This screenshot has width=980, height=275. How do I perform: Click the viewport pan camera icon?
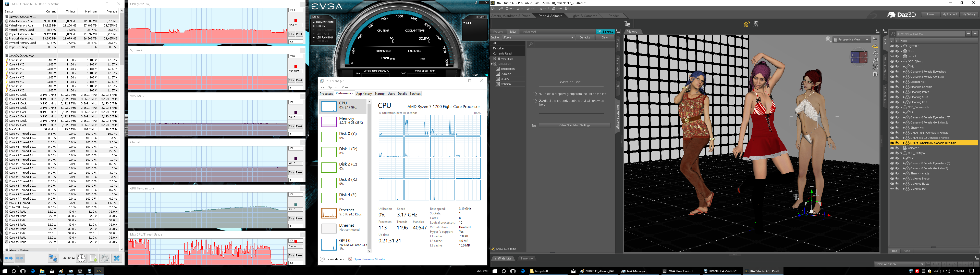875,53
